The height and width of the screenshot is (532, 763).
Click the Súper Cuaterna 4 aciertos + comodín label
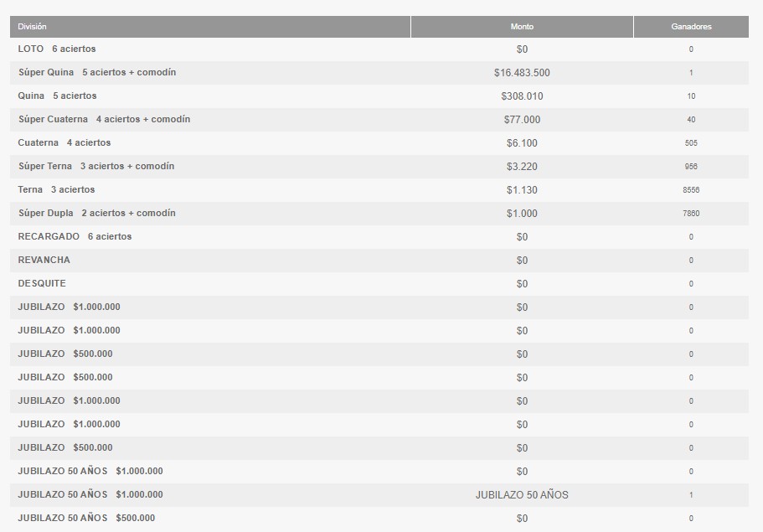(x=104, y=120)
